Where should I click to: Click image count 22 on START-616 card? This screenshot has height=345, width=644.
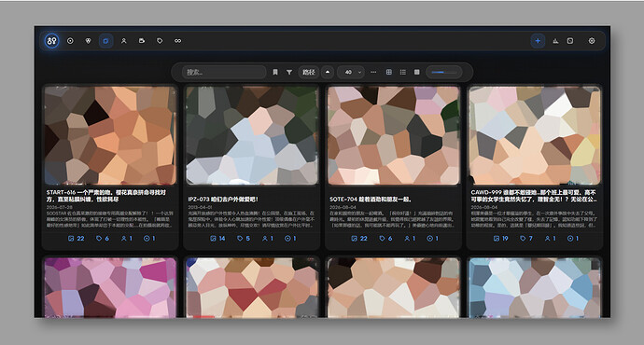coord(76,239)
